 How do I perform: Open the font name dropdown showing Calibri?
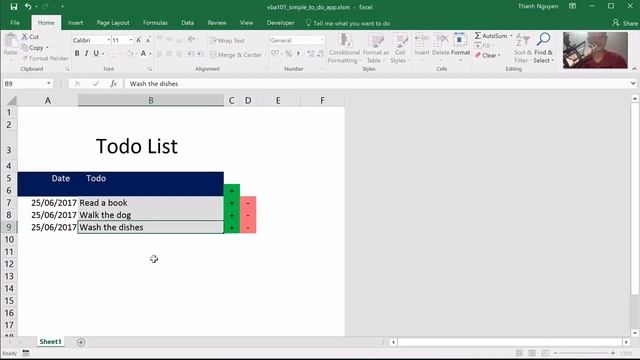tap(109, 40)
